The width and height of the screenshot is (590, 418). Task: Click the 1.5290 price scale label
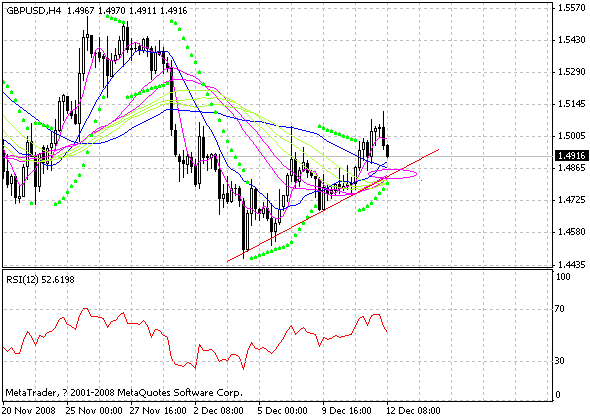(x=572, y=72)
